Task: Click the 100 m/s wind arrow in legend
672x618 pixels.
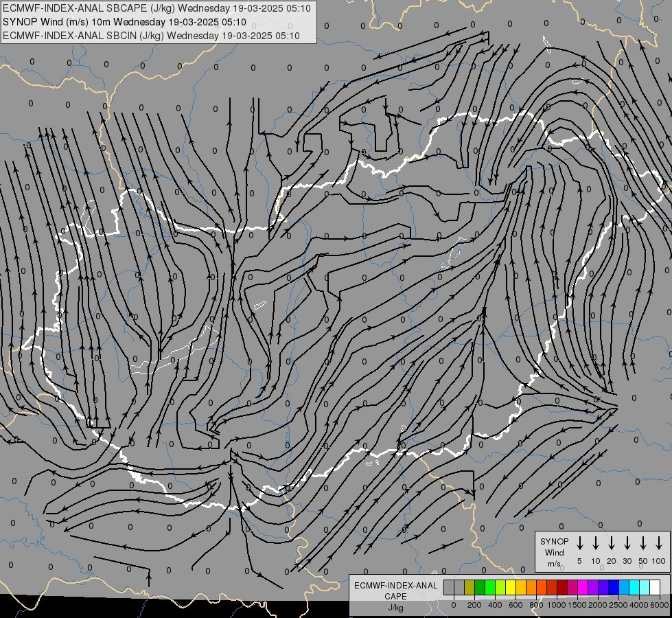Action: point(659,543)
